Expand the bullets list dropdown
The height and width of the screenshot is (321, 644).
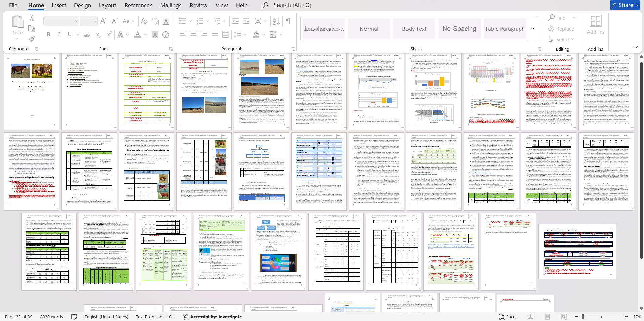pyautogui.click(x=190, y=21)
